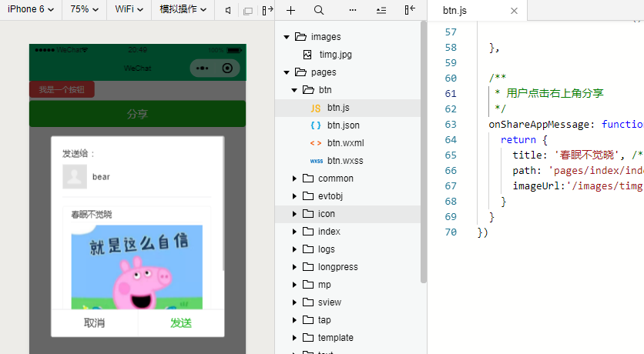Image resolution: width=644 pixels, height=354 pixels.
Task: Click the collapse-all tree icon
Action: point(381,10)
